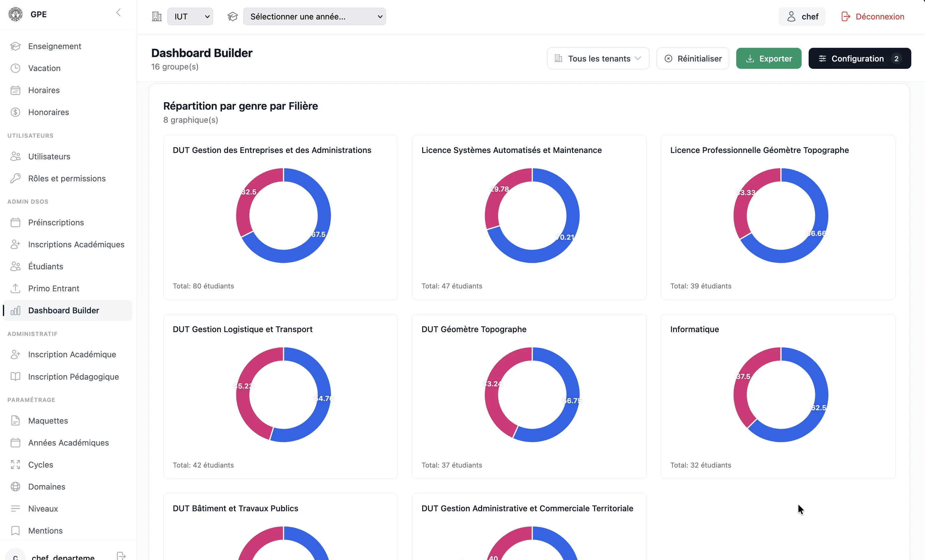This screenshot has width=925, height=560.
Task: Click the Maquettes document icon
Action: tap(15, 421)
